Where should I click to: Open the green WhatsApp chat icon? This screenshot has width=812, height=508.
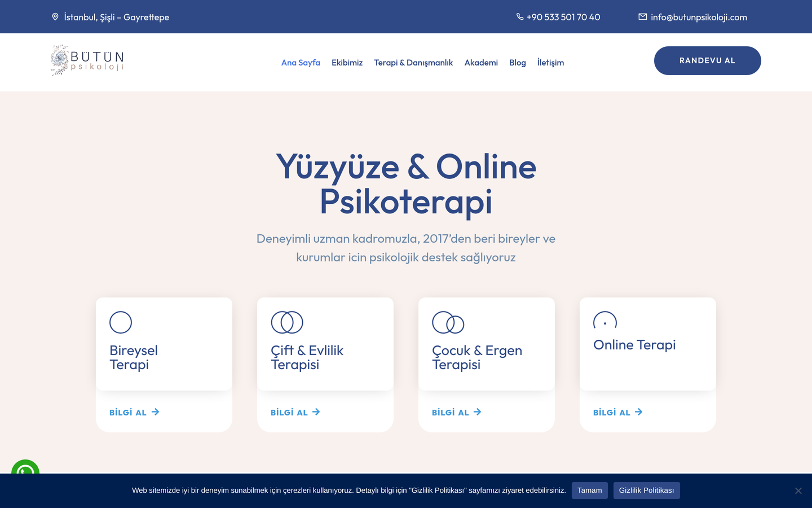click(25, 467)
